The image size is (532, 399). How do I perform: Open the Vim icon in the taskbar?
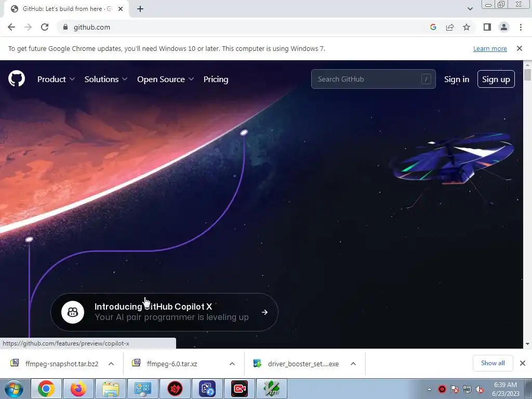point(272,389)
